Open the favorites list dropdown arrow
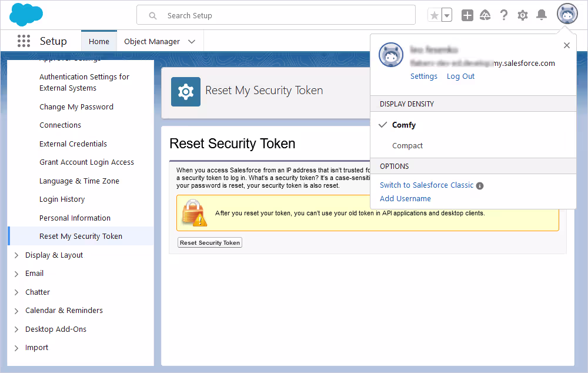The height and width of the screenshot is (373, 588). point(446,15)
